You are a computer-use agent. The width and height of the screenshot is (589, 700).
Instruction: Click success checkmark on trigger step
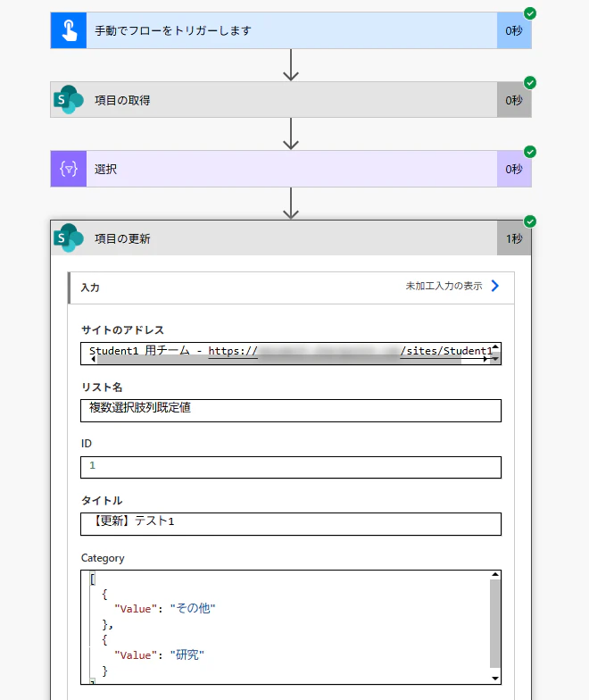(x=530, y=13)
